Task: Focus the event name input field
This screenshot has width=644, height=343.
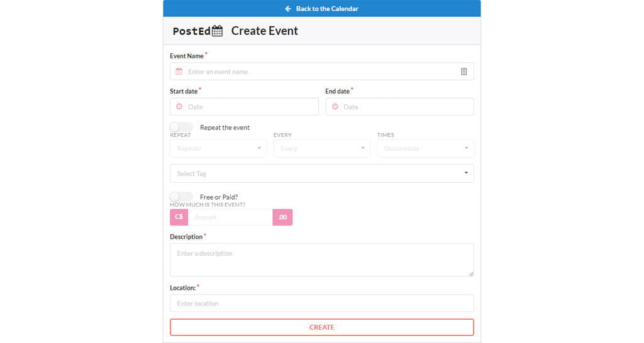Action: [x=321, y=72]
